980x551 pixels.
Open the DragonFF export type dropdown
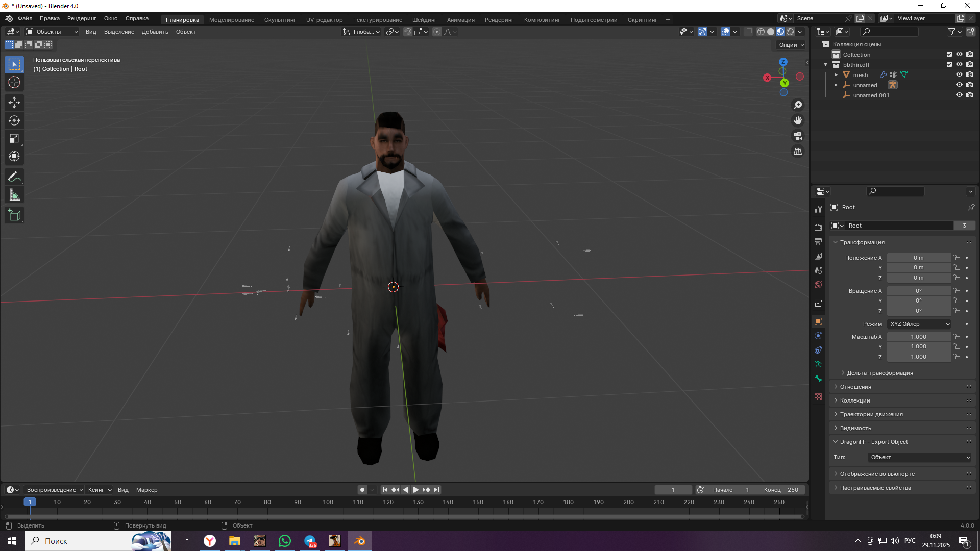point(920,457)
